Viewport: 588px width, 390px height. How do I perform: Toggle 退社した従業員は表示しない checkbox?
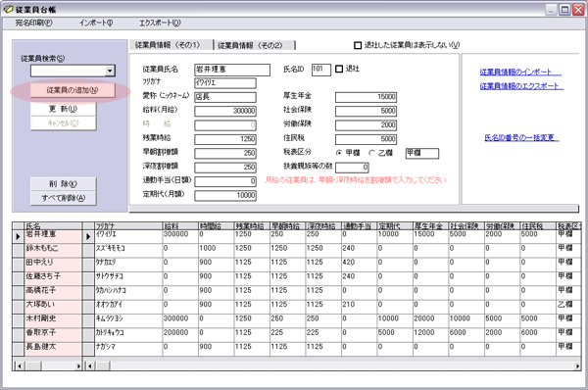358,45
